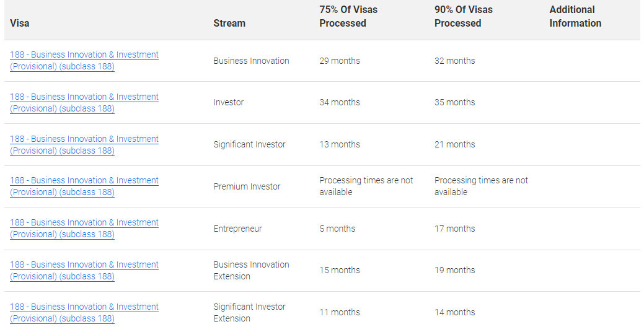Screen dimensions: 644x332
Task: Open subclass 188 link for Premium Investor row
Action: (x=84, y=186)
